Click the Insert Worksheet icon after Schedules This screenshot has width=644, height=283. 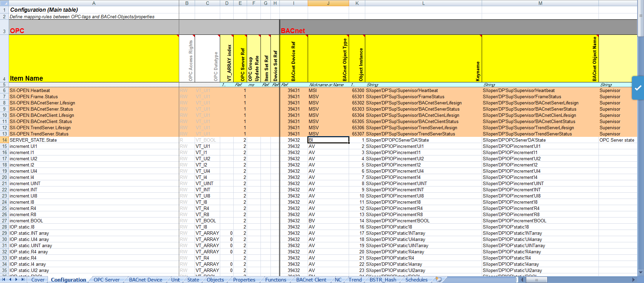[438, 280]
